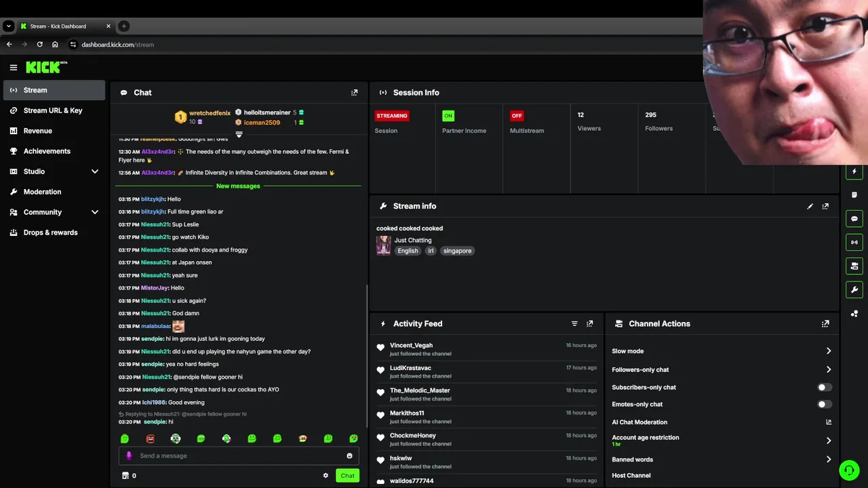Click the irl tag
Screen dimensions: 868x488
[431, 251]
